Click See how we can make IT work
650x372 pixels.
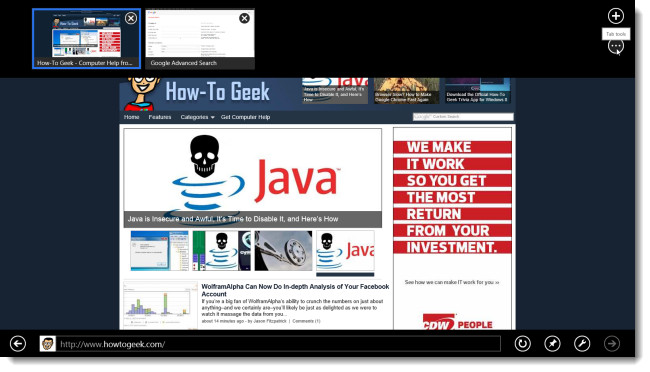tap(452, 282)
